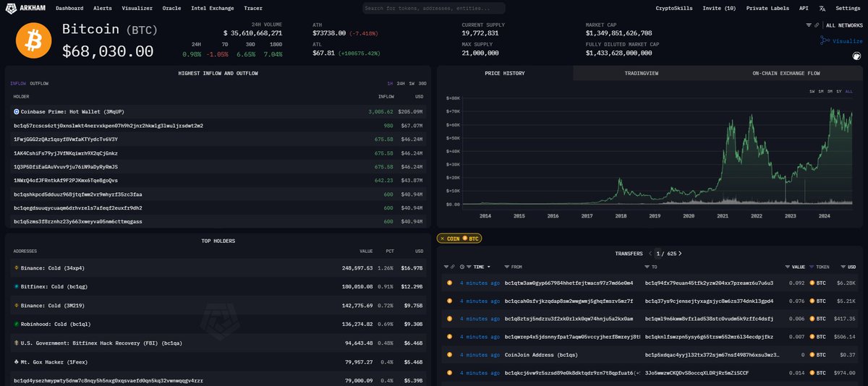Click the ARKHAM logo
The height and width of the screenshot is (386, 868).
[x=26, y=8]
